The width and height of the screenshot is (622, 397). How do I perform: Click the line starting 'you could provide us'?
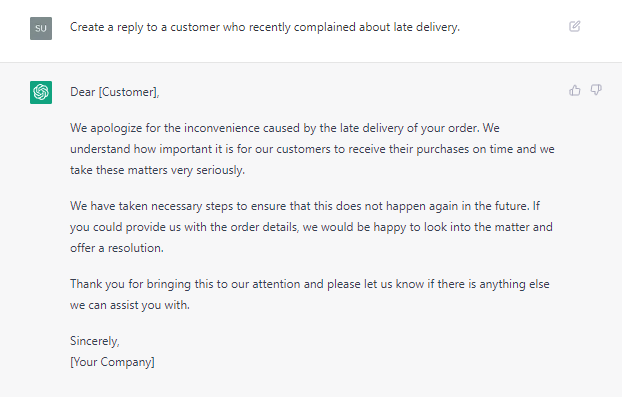311,227
